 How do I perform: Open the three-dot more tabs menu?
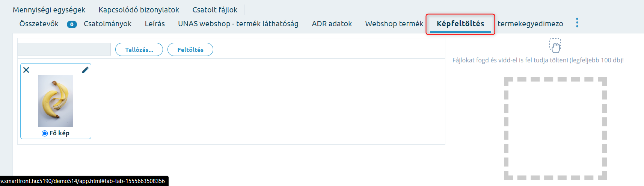(577, 23)
